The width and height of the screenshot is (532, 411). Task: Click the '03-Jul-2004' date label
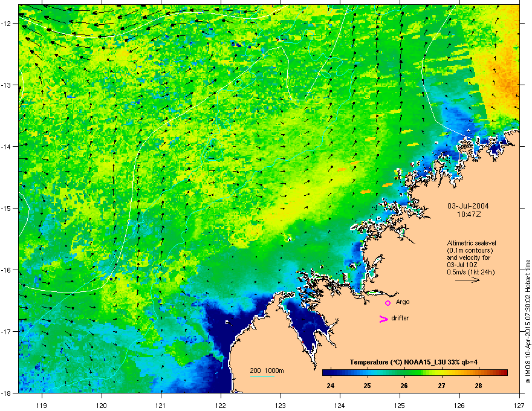(468, 206)
